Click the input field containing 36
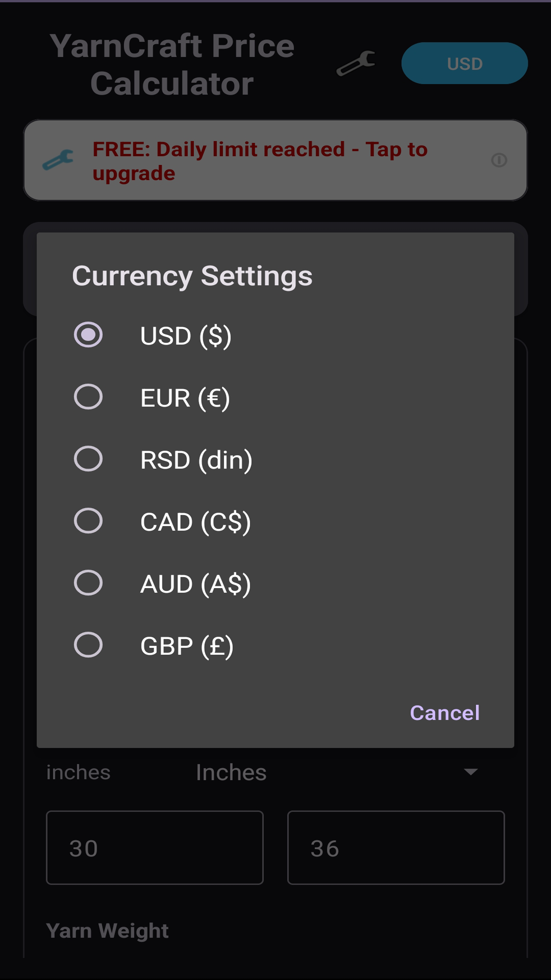 [396, 848]
